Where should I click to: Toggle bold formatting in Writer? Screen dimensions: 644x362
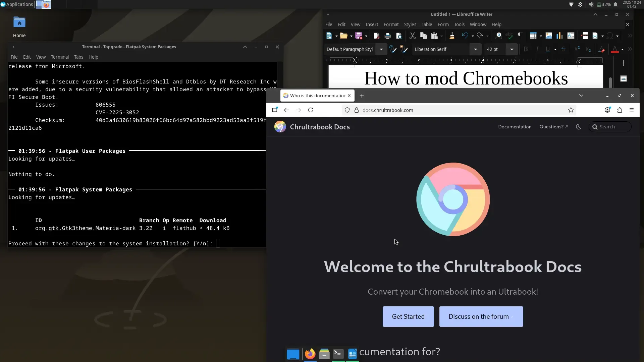[x=526, y=49]
